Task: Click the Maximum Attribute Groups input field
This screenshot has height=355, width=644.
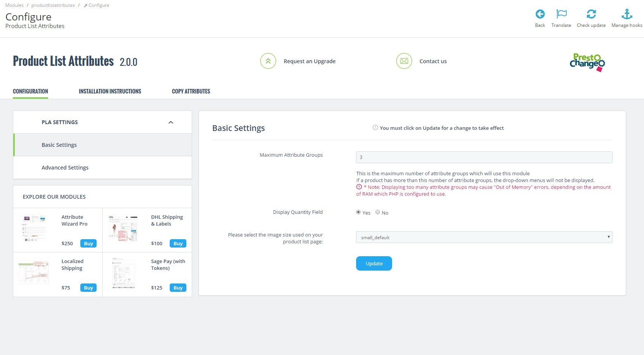Action: pyautogui.click(x=484, y=157)
